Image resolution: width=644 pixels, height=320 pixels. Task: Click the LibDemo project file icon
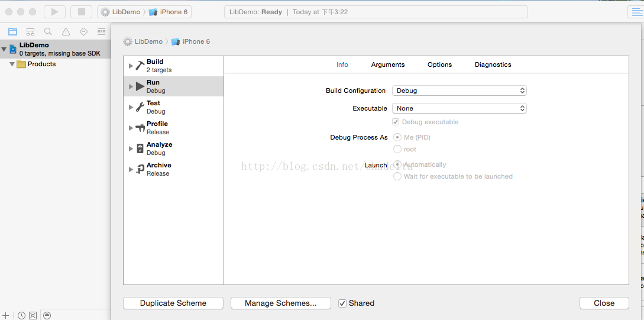[x=13, y=49]
